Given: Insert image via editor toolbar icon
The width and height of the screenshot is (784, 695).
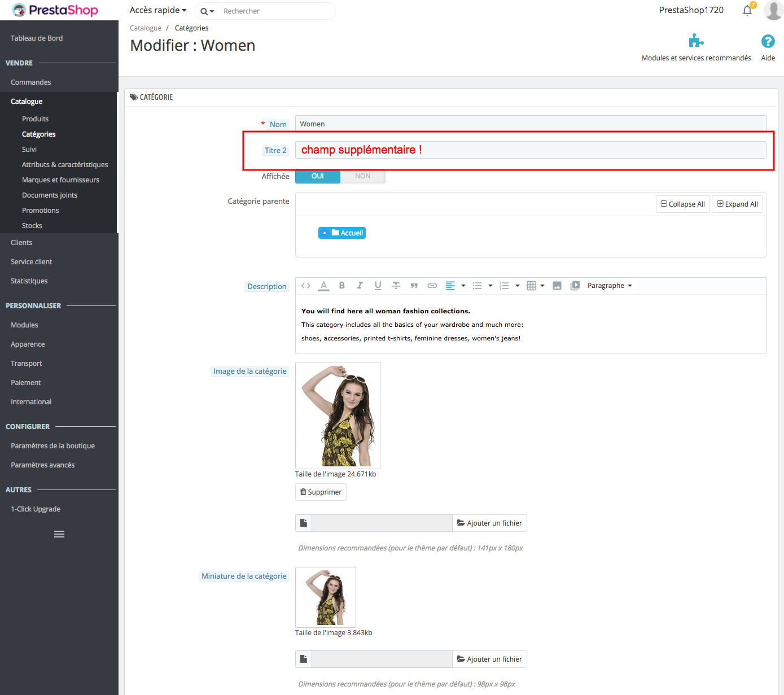Looking at the screenshot, I should pos(557,286).
